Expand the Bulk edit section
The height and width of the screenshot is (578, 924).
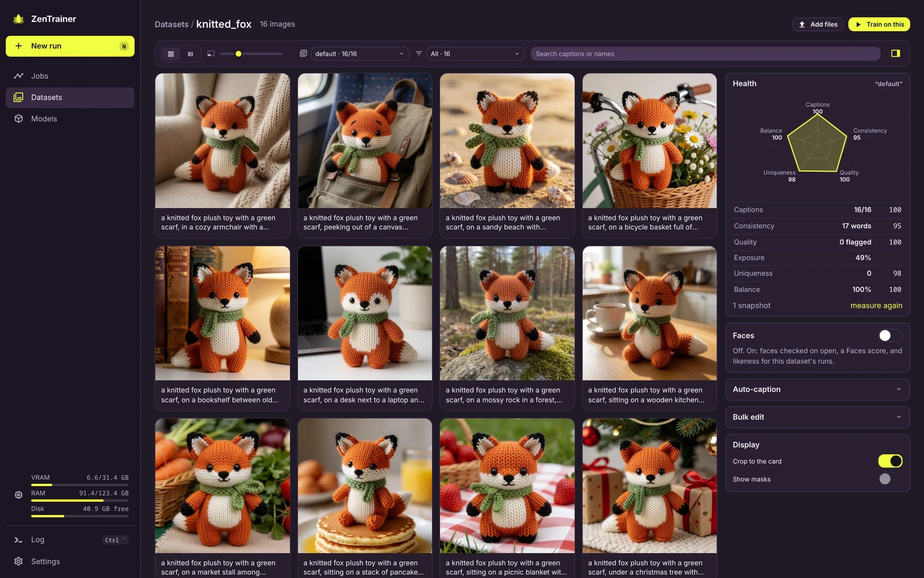point(817,417)
